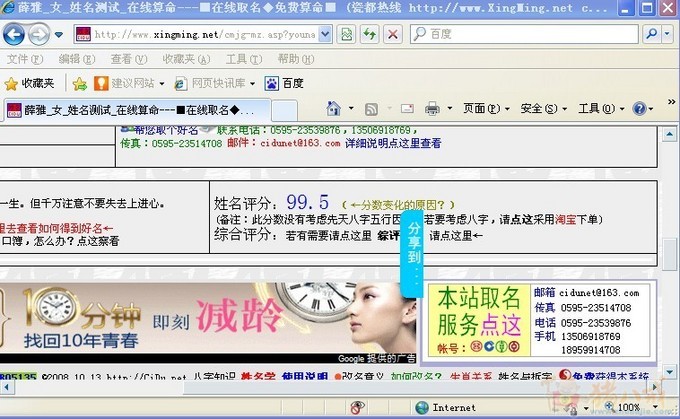Click the Google 提供的广告 label
The width and height of the screenshot is (680, 419).
376,358
